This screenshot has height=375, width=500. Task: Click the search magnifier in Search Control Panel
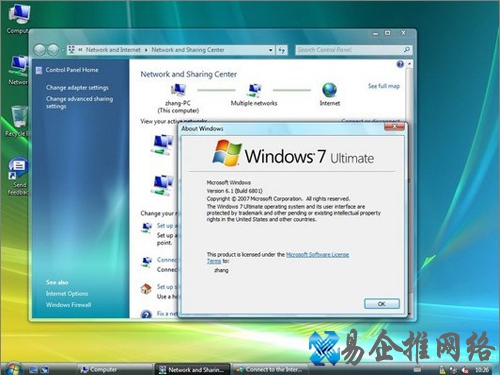(407, 50)
